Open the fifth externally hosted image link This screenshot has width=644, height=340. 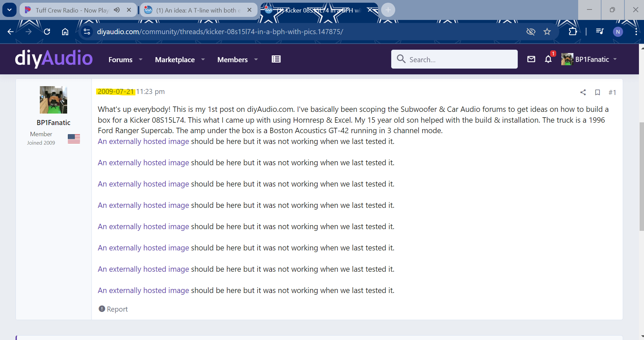coord(143,226)
